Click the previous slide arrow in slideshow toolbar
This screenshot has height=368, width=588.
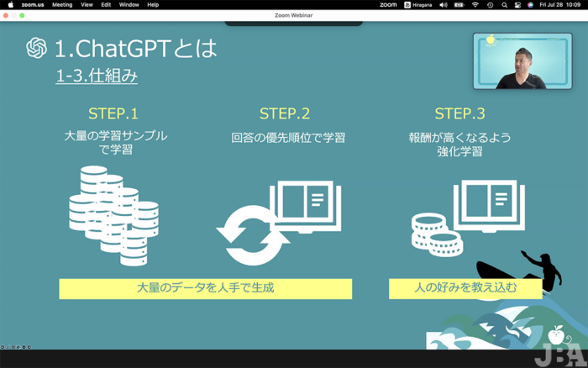[3, 347]
